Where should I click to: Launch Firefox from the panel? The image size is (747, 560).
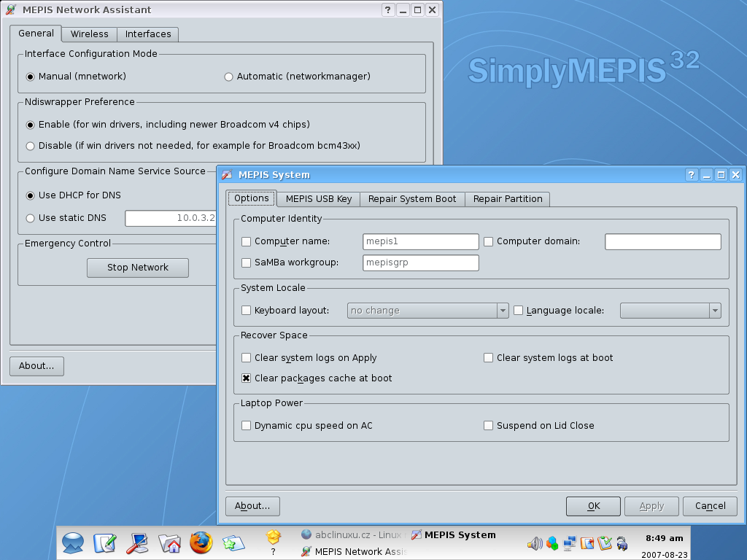click(201, 542)
